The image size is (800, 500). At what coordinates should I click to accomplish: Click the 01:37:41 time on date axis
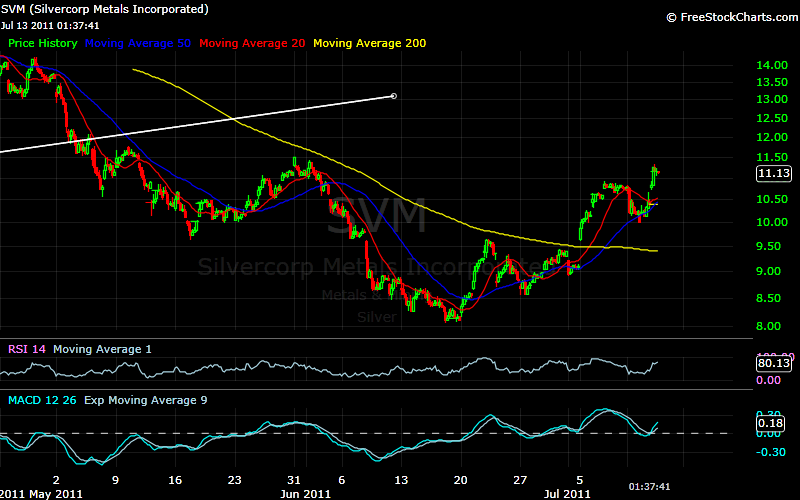click(x=649, y=487)
